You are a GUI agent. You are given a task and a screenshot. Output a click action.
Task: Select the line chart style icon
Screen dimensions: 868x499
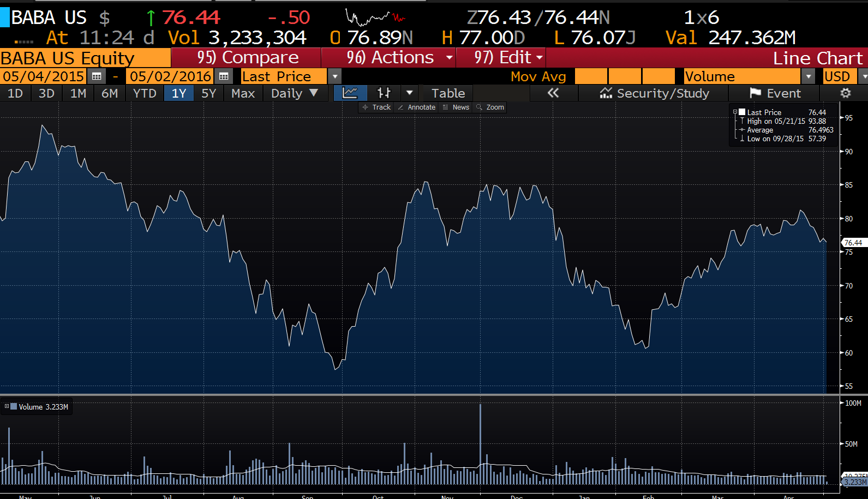tap(350, 93)
